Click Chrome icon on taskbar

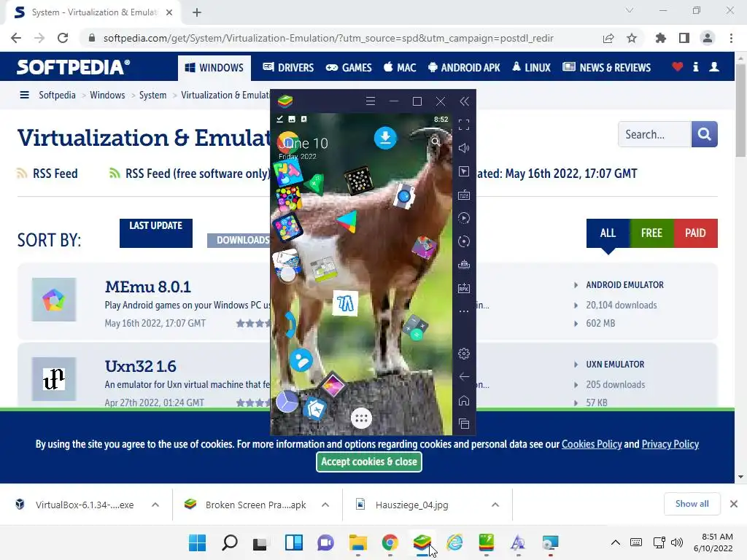390,542
